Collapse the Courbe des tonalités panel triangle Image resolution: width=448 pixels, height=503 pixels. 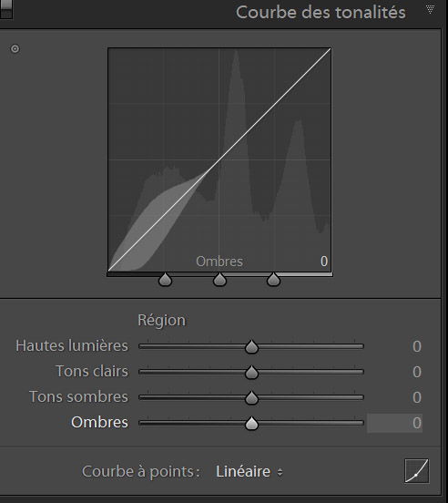[431, 10]
